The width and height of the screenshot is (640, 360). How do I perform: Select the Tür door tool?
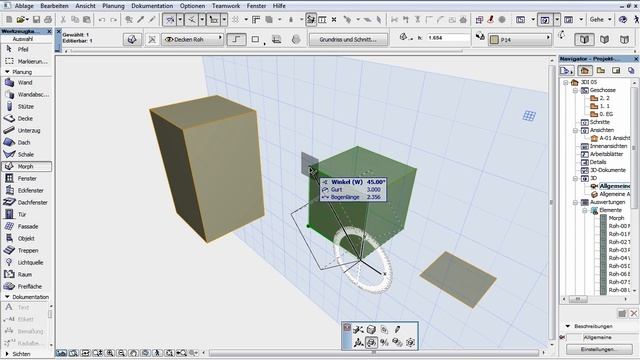(x=22, y=215)
